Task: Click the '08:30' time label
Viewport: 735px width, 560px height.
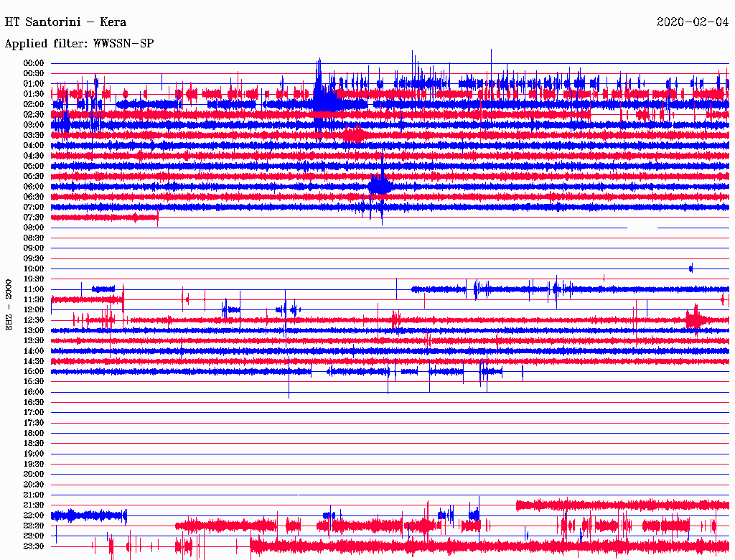Action: [34, 238]
